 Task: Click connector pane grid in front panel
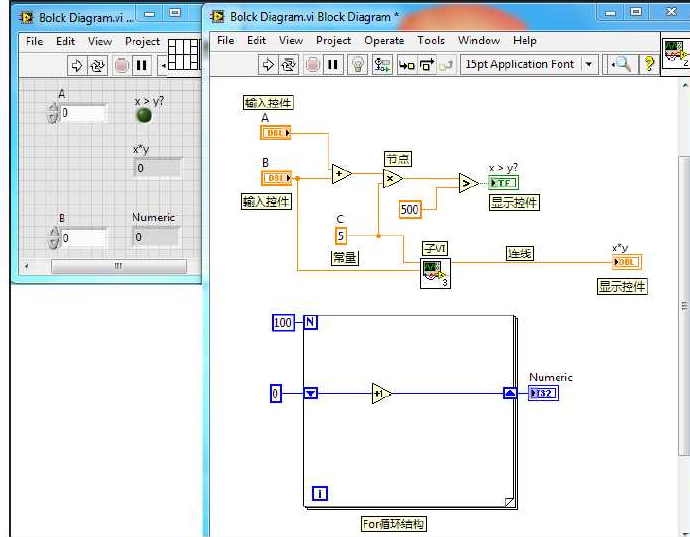[x=184, y=54]
